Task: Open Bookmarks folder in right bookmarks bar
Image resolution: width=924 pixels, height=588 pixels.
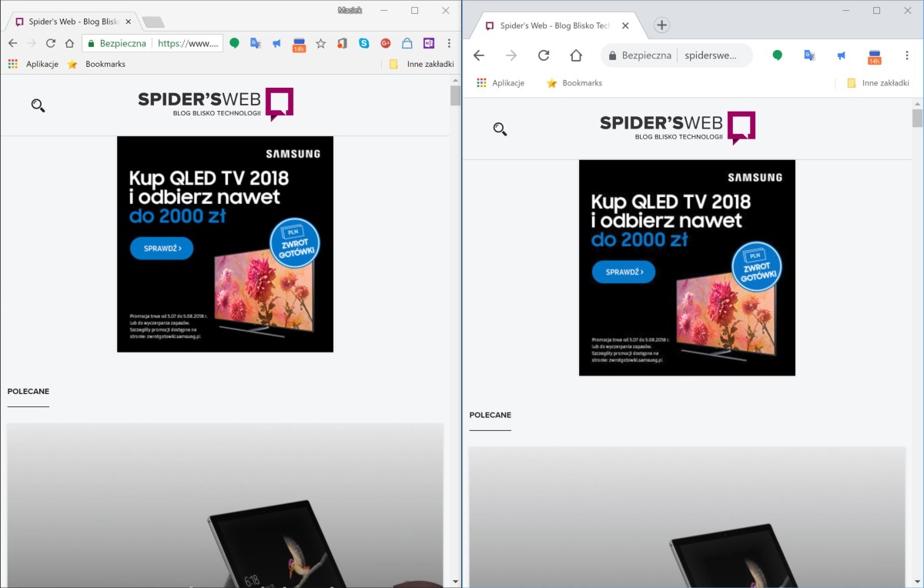Action: point(574,83)
